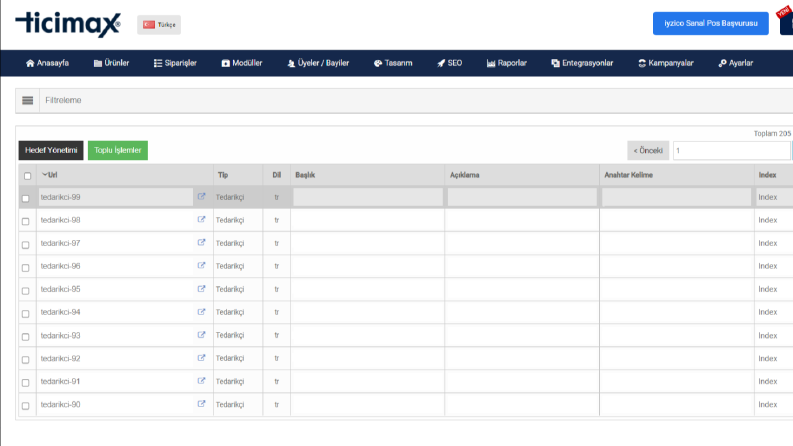Viewport: 793px width, 446px height.
Task: Open the Raporlar menu
Action: point(507,63)
